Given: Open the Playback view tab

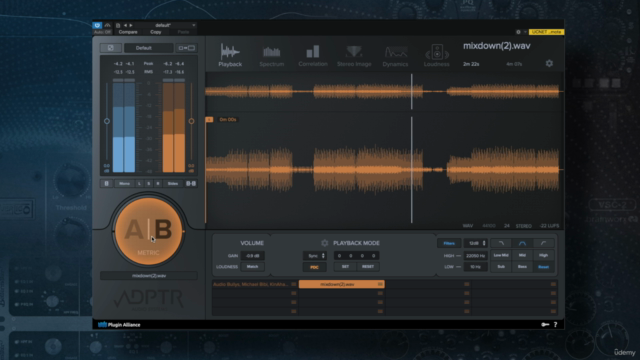Looking at the screenshot, I should pos(230,55).
